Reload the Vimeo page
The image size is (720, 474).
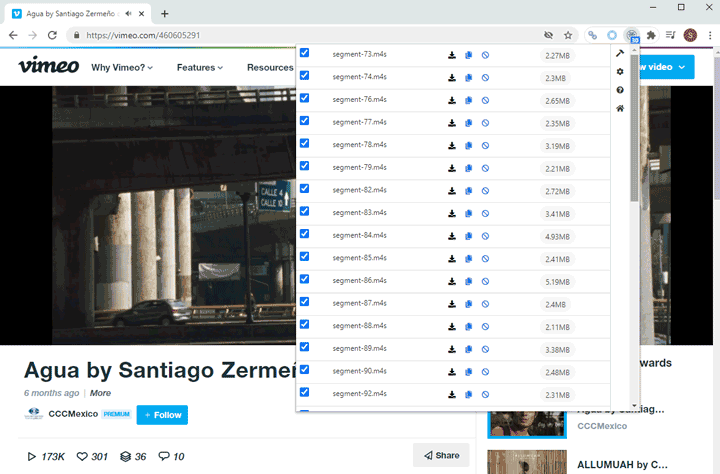(x=52, y=35)
